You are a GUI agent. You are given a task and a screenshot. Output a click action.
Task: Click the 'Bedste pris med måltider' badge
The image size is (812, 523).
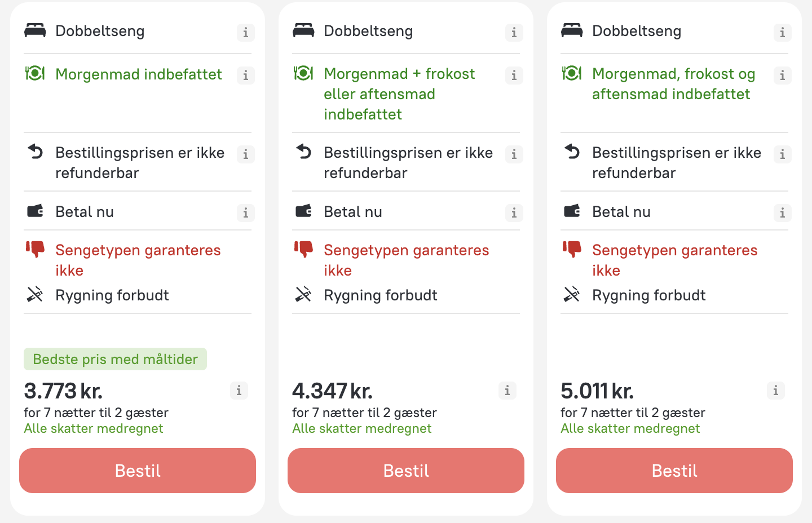pyautogui.click(x=115, y=360)
